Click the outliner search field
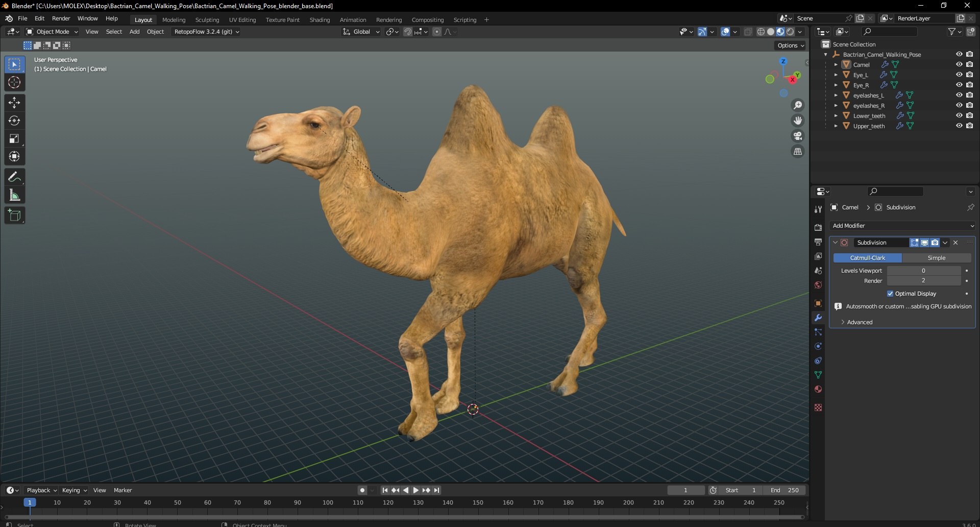 [888, 32]
